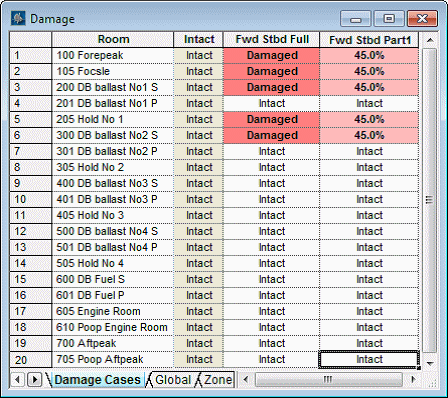This screenshot has width=448, height=398.
Task: Maximize the Damage window
Action: (389, 19)
